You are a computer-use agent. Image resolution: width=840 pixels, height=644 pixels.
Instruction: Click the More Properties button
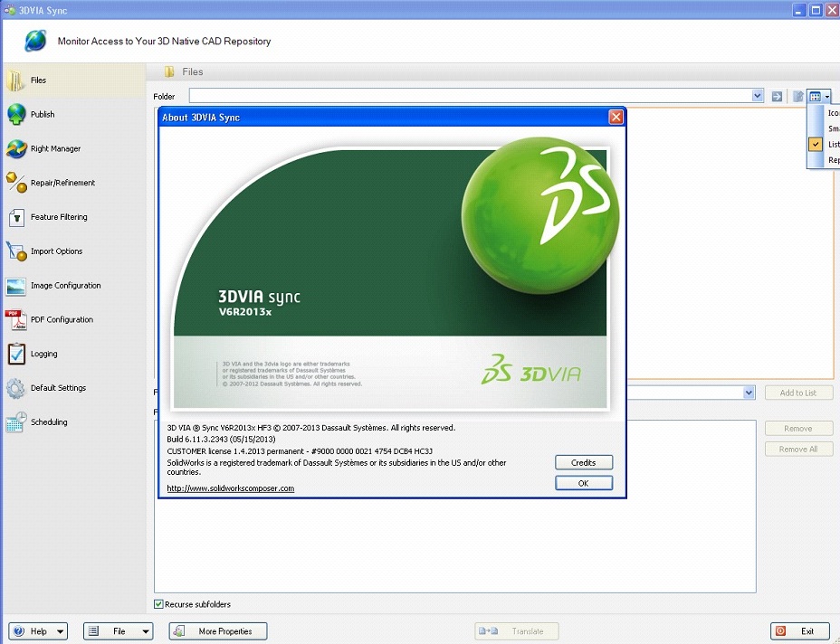tap(217, 630)
